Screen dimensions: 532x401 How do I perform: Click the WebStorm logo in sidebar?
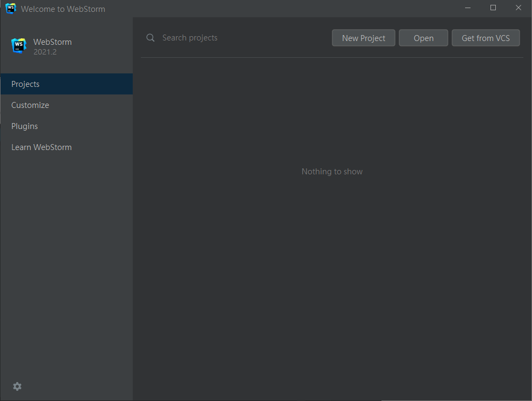pyautogui.click(x=19, y=46)
